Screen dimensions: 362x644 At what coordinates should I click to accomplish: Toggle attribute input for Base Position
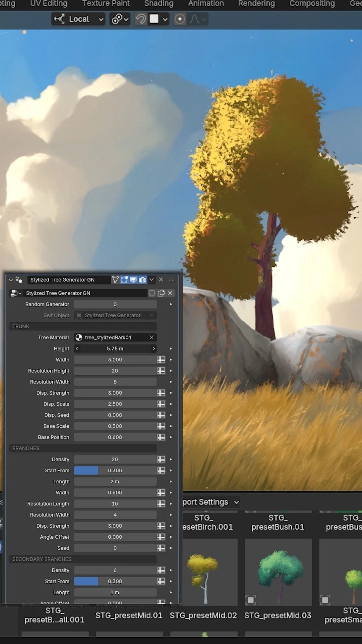click(x=161, y=437)
